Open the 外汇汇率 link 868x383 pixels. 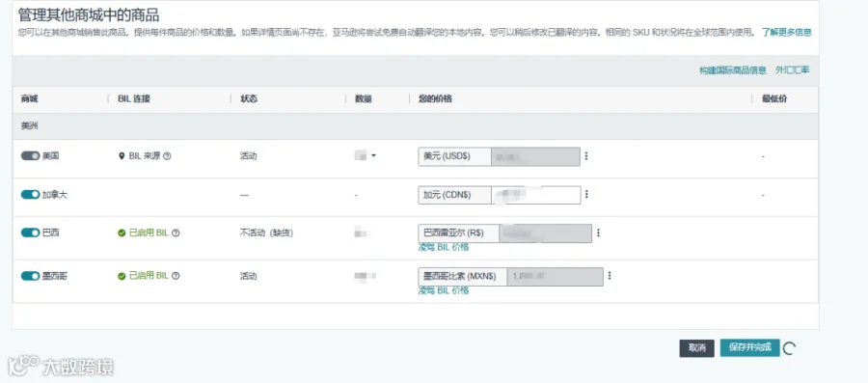(792, 69)
